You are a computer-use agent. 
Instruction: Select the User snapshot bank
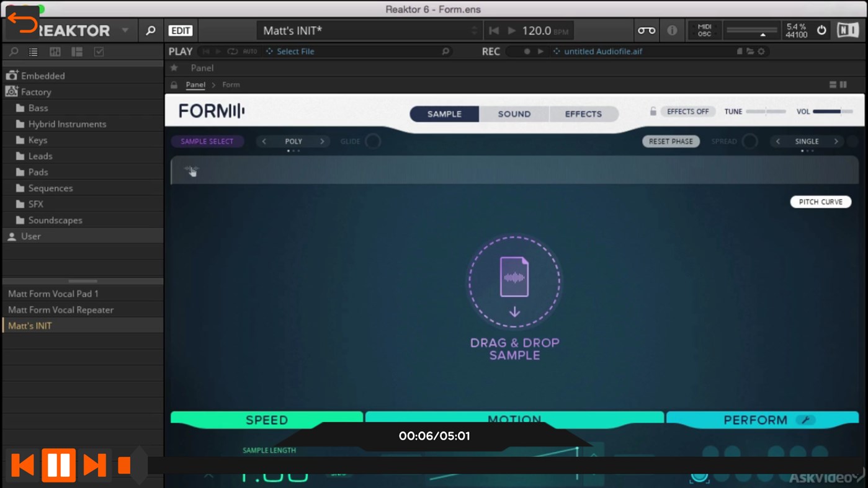click(83, 236)
